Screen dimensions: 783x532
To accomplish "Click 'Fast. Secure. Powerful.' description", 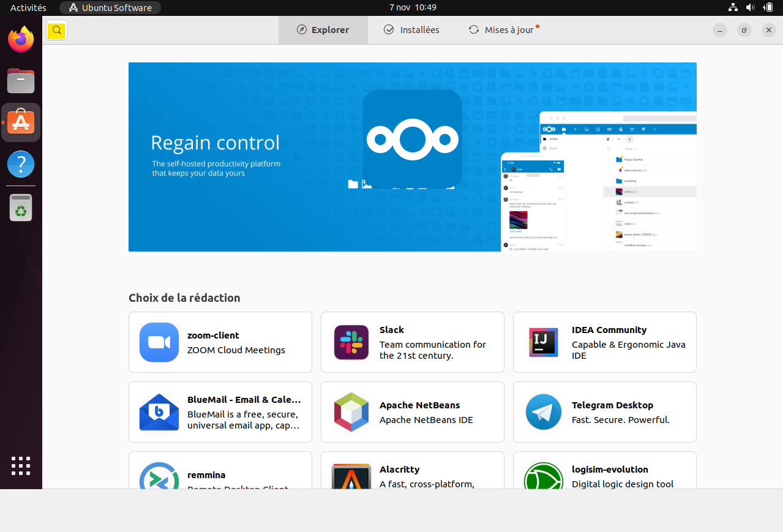I will [621, 420].
